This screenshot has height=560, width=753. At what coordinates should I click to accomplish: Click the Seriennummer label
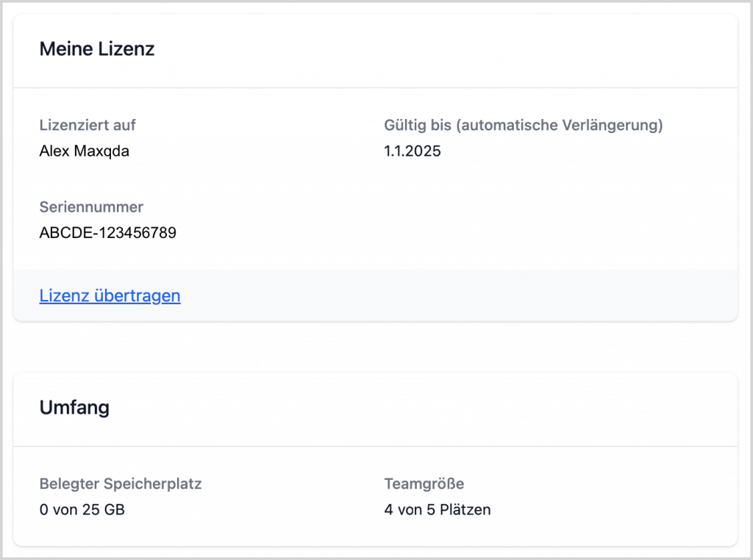(91, 207)
